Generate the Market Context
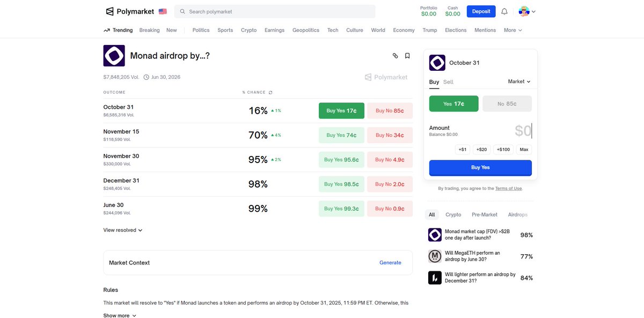 [x=390, y=263]
